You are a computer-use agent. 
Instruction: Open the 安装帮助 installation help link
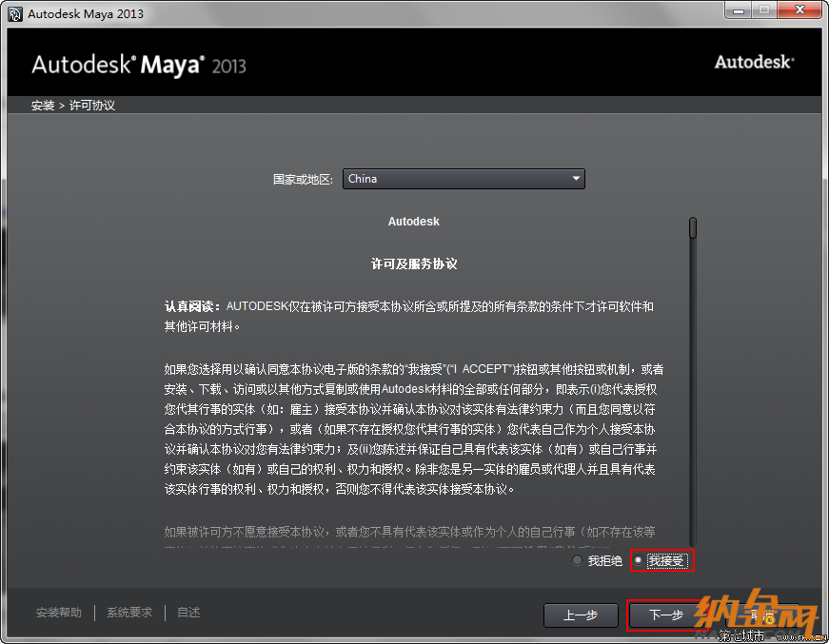pyautogui.click(x=59, y=613)
